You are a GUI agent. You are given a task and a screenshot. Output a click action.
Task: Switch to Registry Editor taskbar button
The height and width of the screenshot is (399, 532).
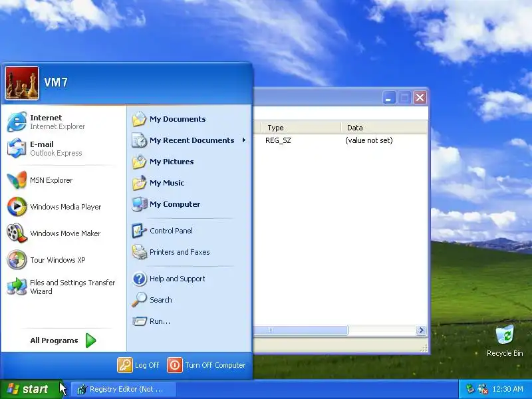click(x=123, y=389)
